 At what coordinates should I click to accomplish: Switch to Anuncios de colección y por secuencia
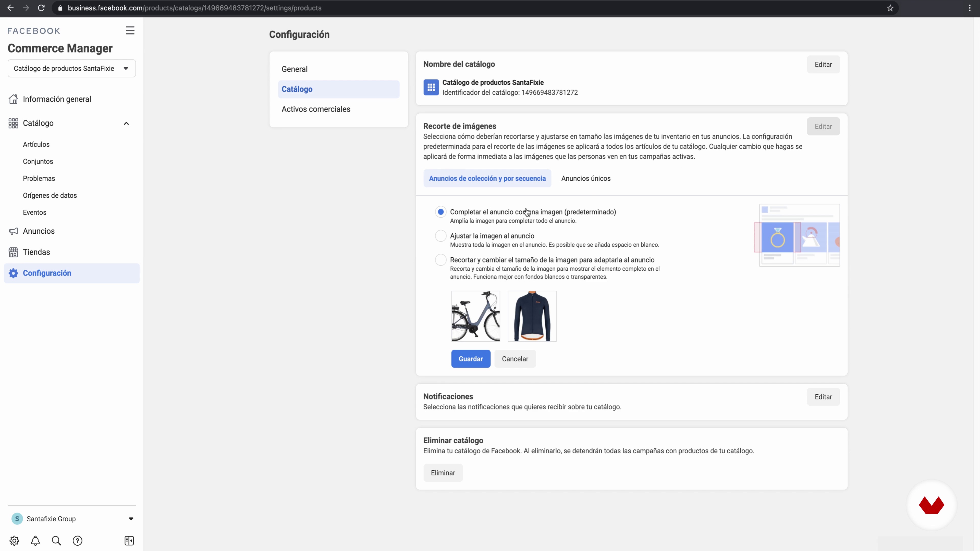(x=487, y=178)
